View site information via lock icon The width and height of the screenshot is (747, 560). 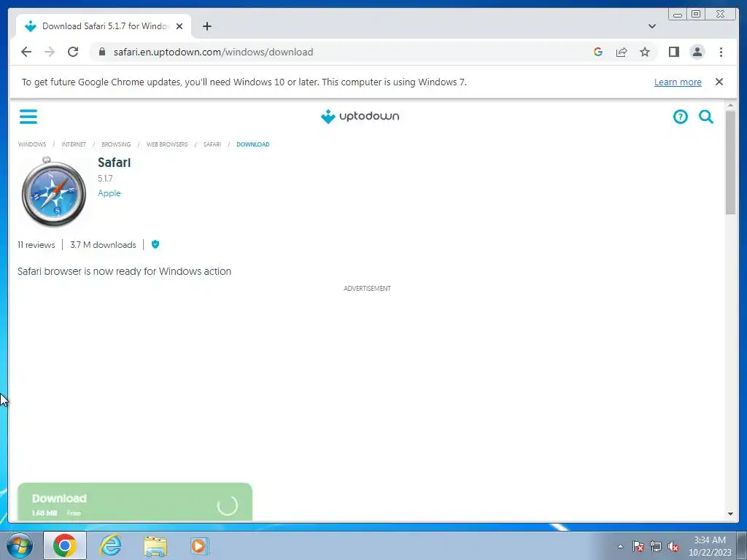(x=101, y=52)
